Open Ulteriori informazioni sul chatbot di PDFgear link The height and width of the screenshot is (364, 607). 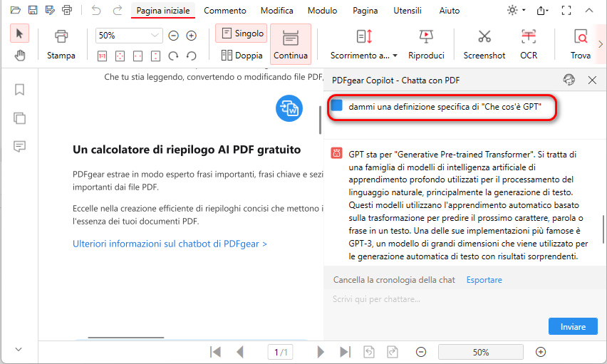coord(170,244)
